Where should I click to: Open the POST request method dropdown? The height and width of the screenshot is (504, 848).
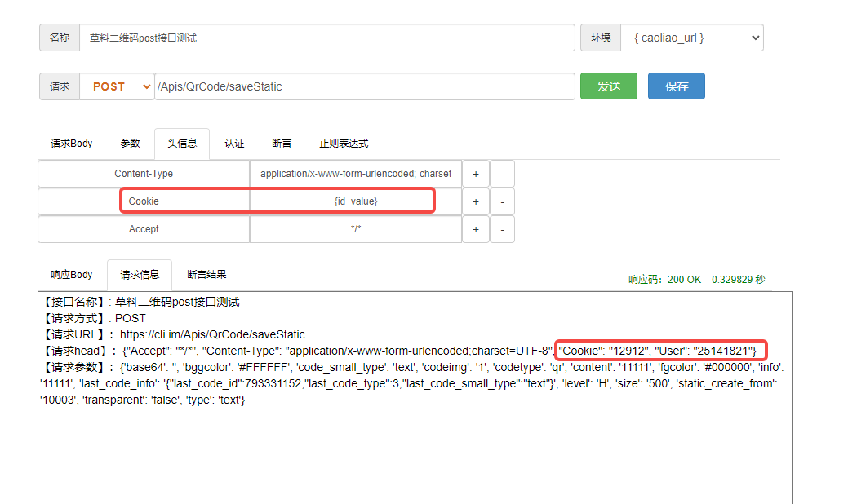[117, 86]
